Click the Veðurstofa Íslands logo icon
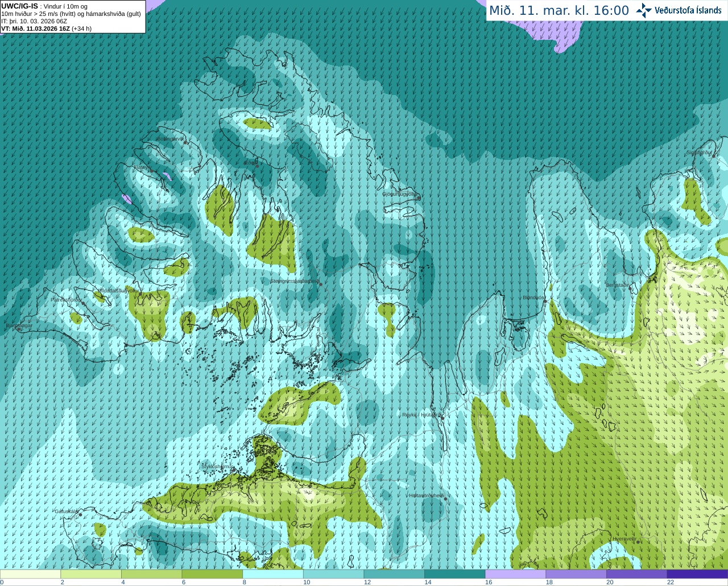This screenshot has height=586, width=728. (644, 10)
